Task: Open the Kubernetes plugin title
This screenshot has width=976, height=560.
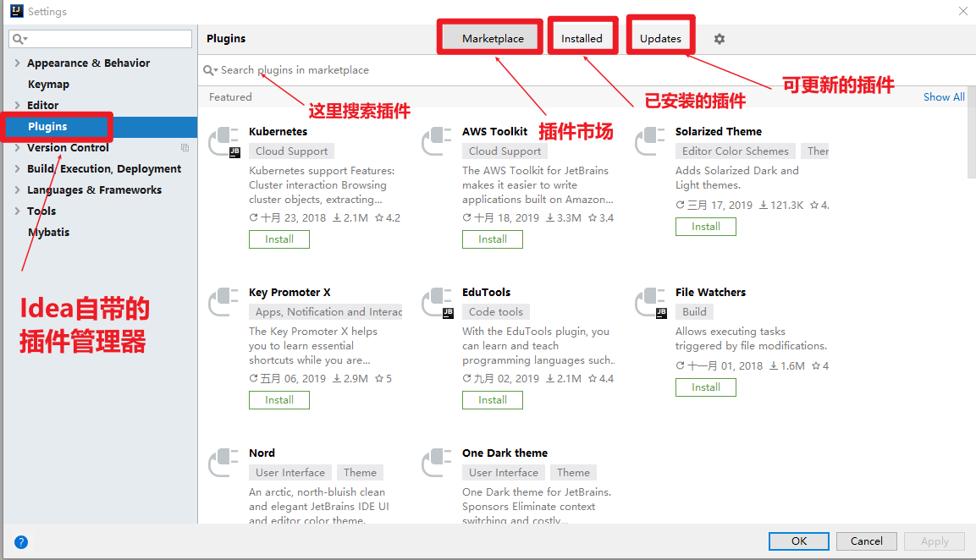Action: point(278,132)
